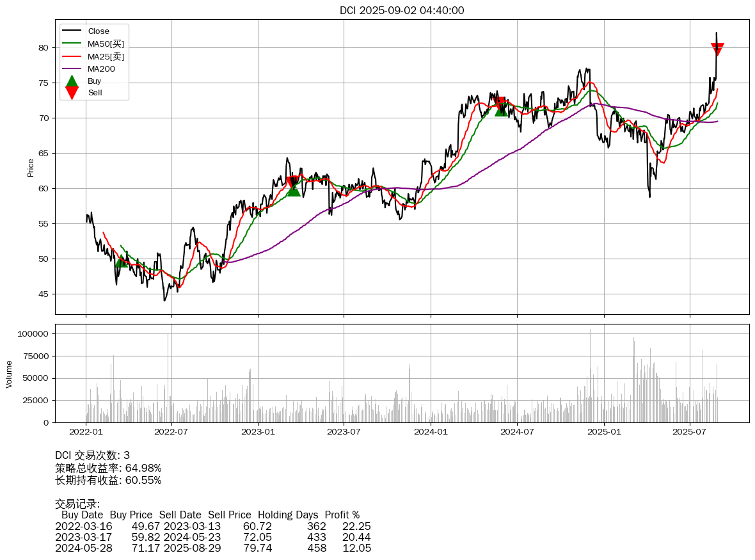755x560 pixels.
Task: Click the 策略总收益率 64.98% text
Action: pyautogui.click(x=108, y=468)
